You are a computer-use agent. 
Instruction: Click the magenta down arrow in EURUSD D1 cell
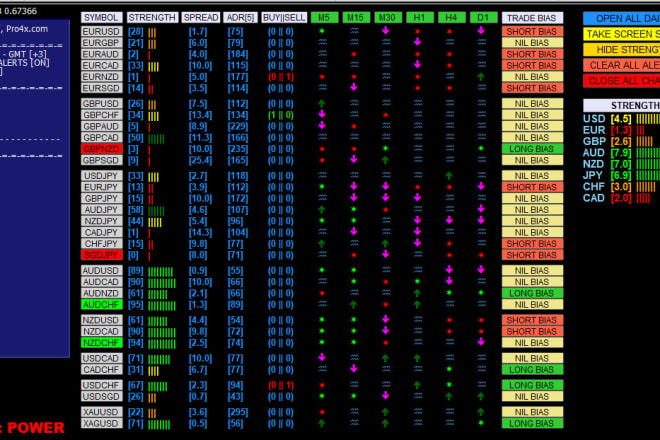(x=481, y=31)
